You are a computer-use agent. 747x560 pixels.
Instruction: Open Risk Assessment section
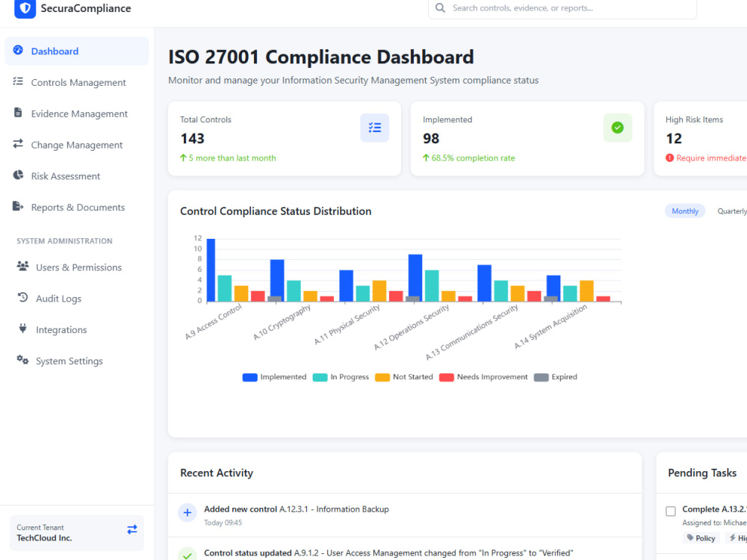tap(77, 176)
